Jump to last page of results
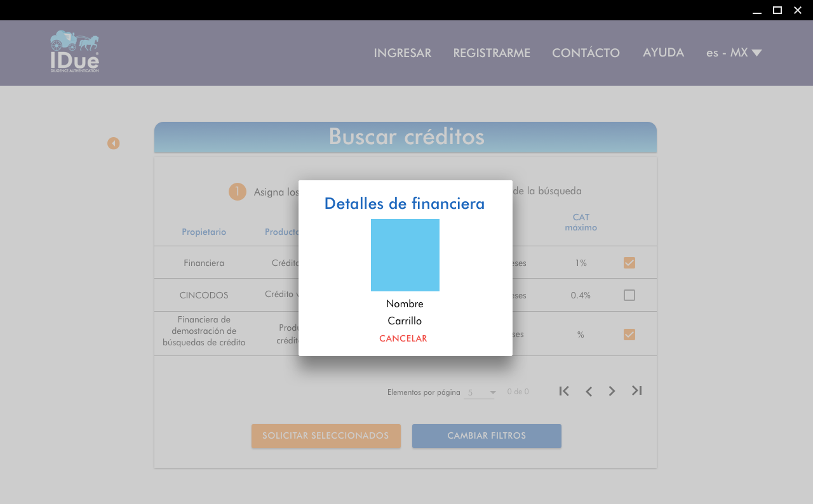The image size is (813, 504). 636,391
